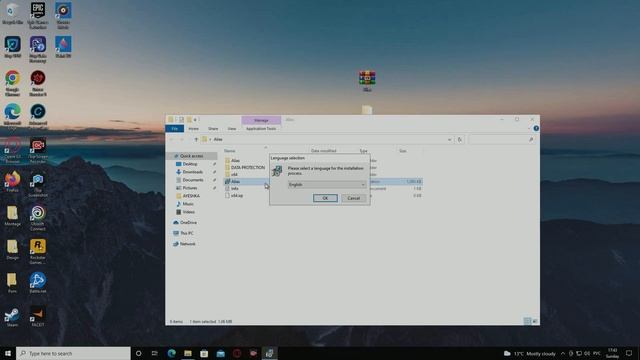Open File Explorer from the taskbar
This screenshot has height=360, width=640.
(188, 353)
